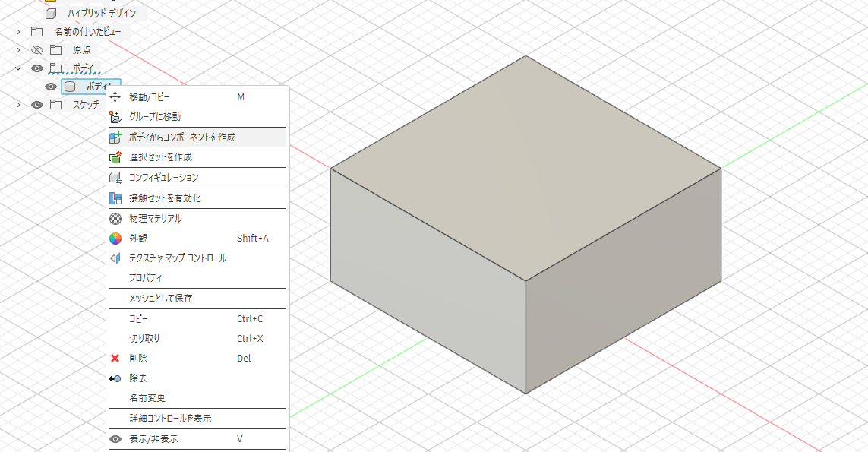The width and height of the screenshot is (868, 452).
Task: Click the グループに移動 folder icon
Action: point(115,117)
